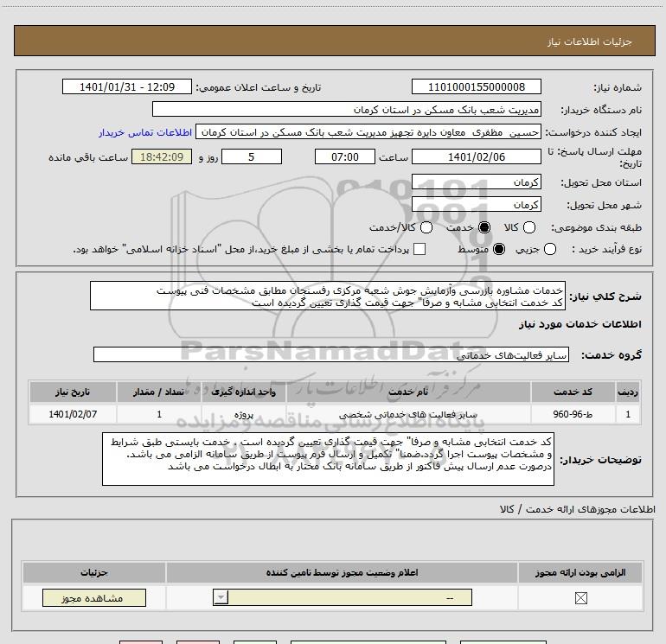Viewport: 666px width, 644px height.
Task: Click the service name سایر فعالیت های خدماتی شخصی
Action: (x=408, y=414)
